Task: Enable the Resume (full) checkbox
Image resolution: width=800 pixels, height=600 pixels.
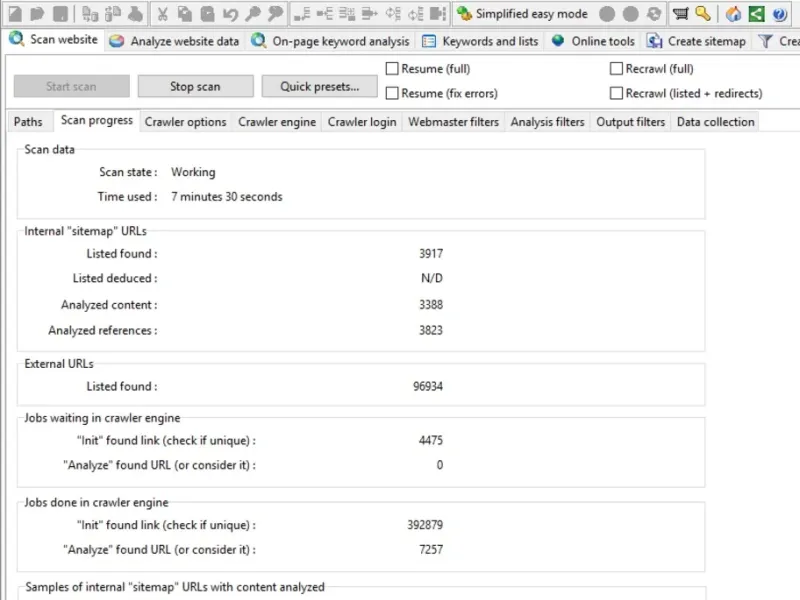Action: pyautogui.click(x=392, y=68)
